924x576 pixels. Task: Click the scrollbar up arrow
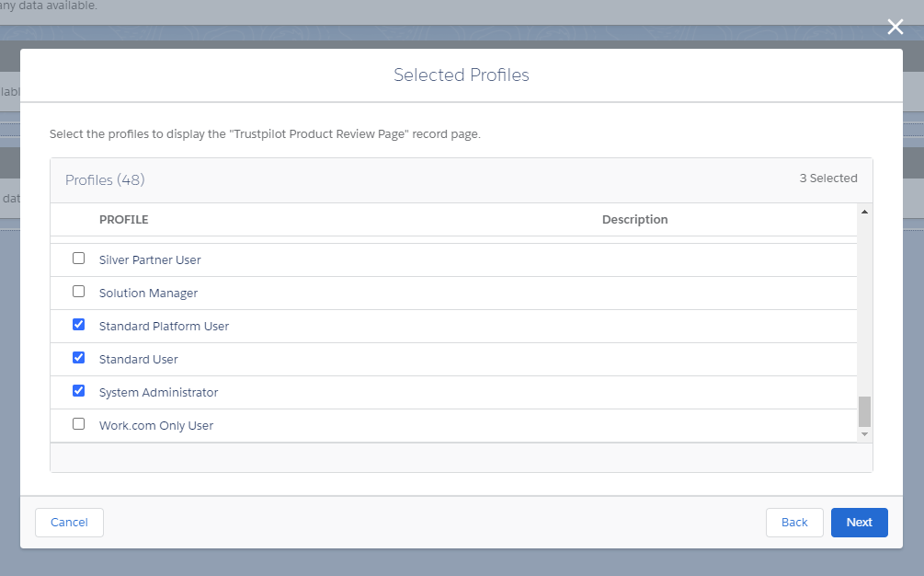coord(864,212)
